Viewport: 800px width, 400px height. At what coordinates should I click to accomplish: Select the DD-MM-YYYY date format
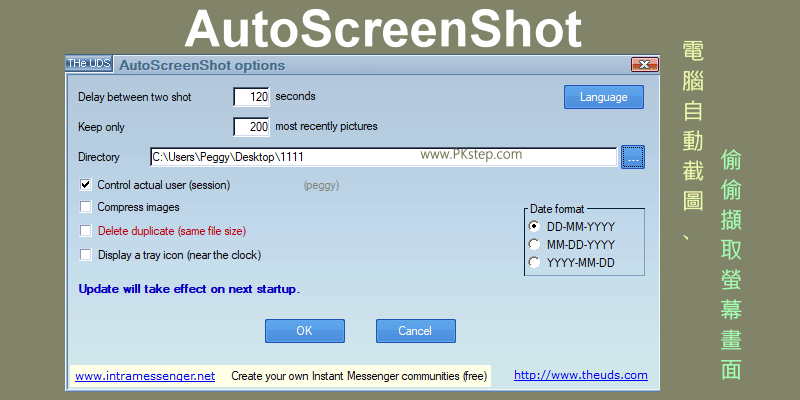pyautogui.click(x=534, y=226)
